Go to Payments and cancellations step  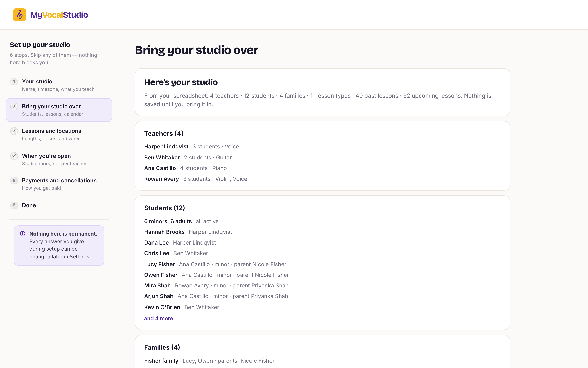(x=59, y=184)
